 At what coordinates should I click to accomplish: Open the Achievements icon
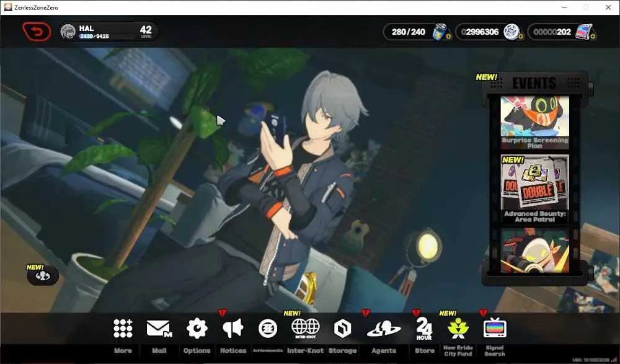pyautogui.click(x=268, y=329)
